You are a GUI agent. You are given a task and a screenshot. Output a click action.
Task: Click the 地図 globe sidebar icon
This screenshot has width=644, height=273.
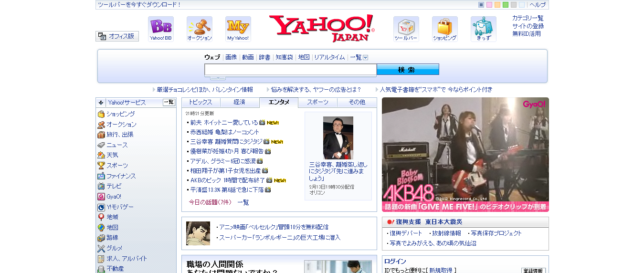(101, 228)
